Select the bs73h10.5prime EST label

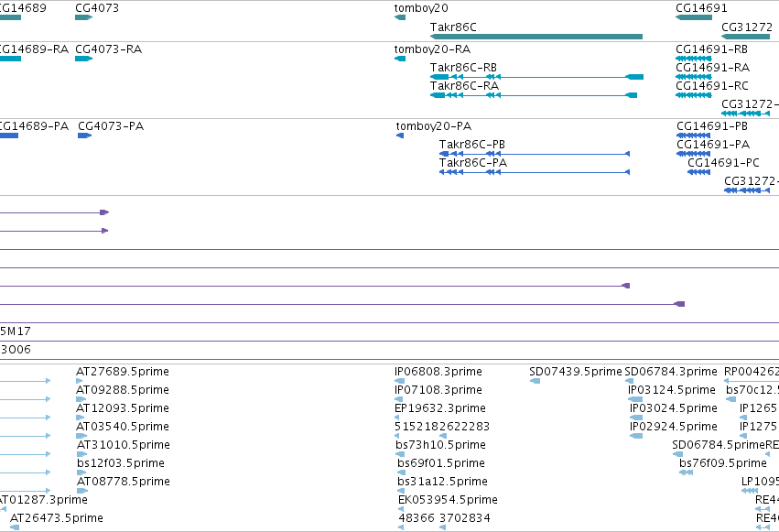[x=440, y=445]
